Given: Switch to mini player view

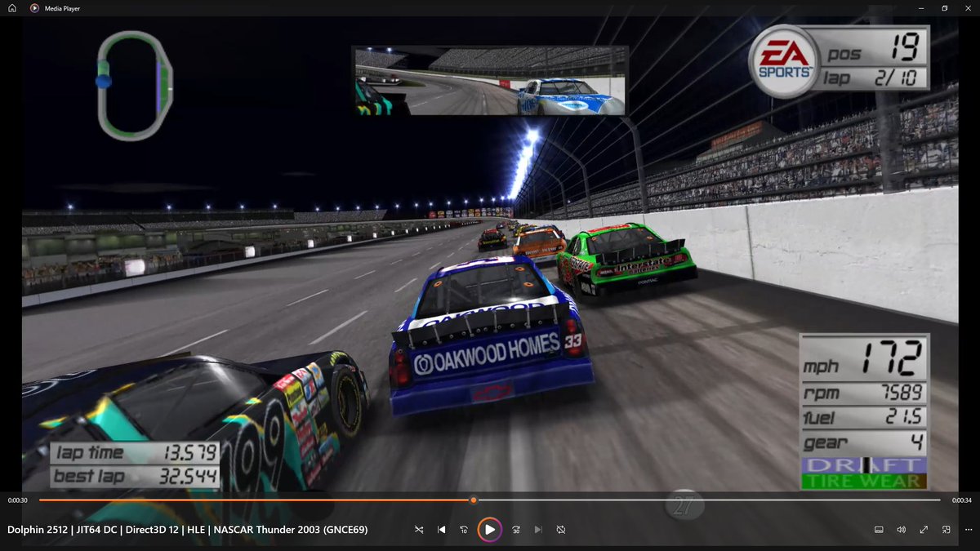Looking at the screenshot, I should [x=946, y=530].
